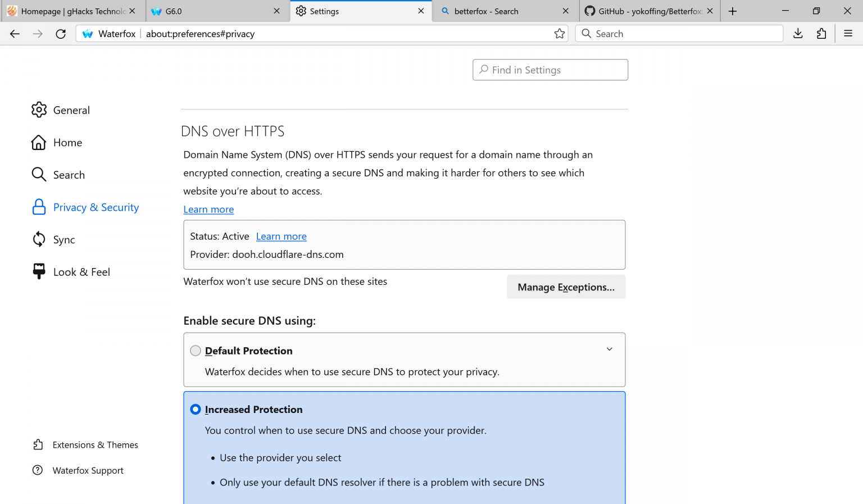Open the Sync settings section
863x504 pixels.
coord(63,239)
